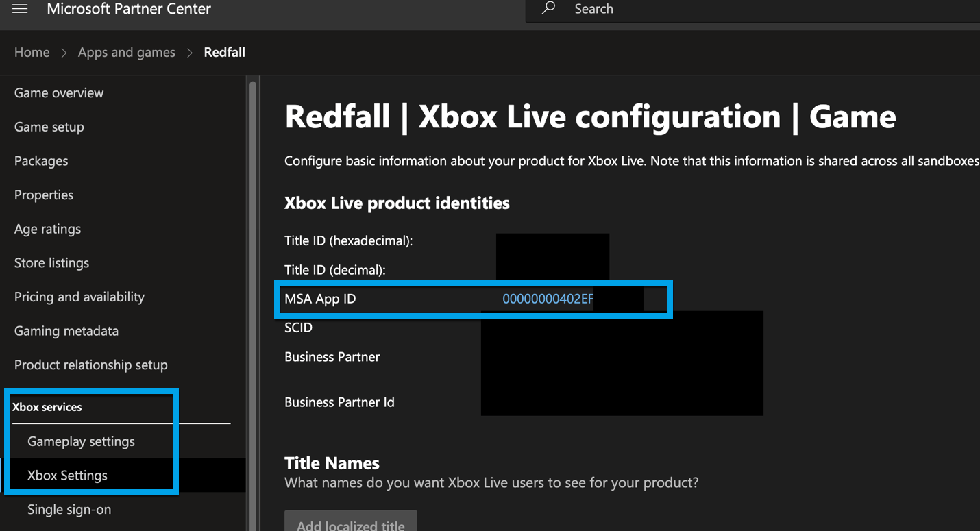Click the Title ID (decimal) label
The height and width of the screenshot is (531, 980).
tap(335, 270)
